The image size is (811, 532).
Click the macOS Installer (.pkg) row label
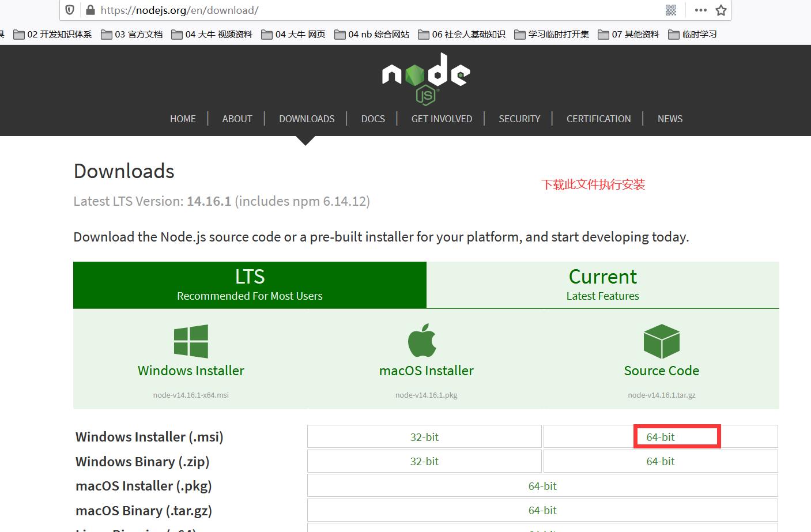[144, 486]
